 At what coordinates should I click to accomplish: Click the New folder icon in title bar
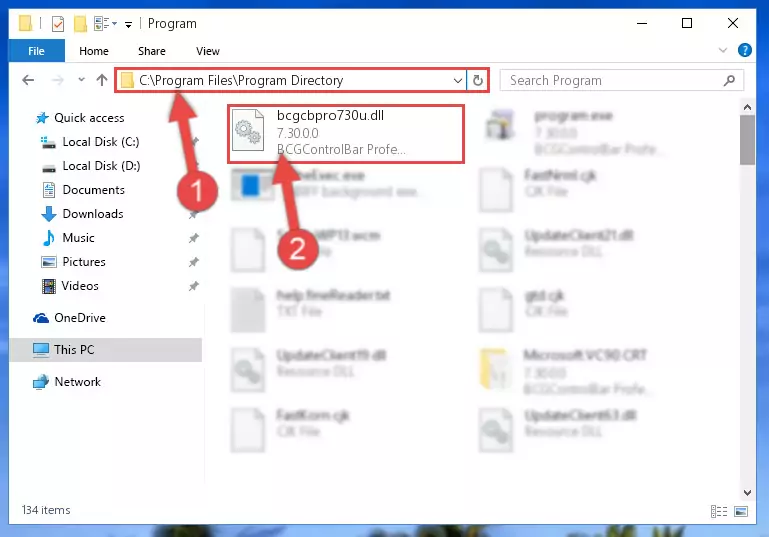click(80, 24)
